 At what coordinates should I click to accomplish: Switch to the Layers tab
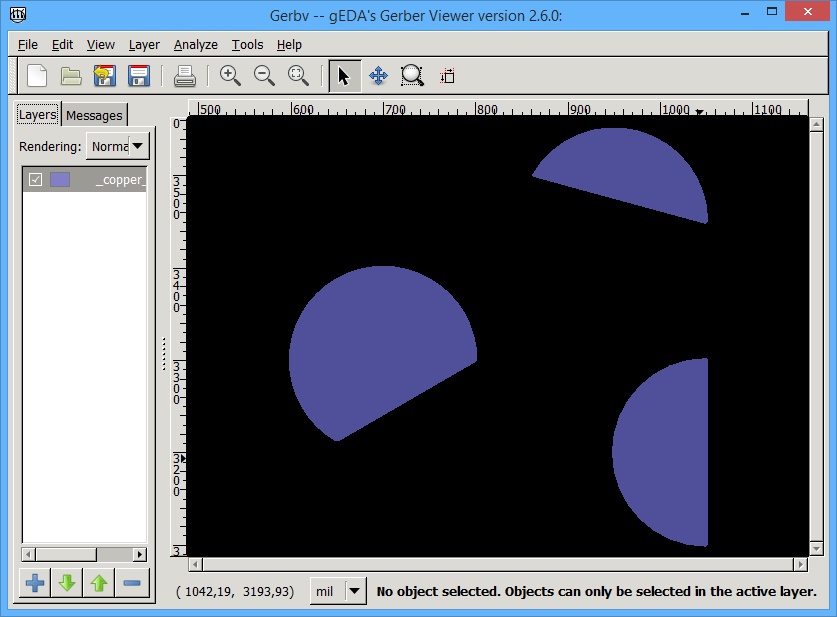pyautogui.click(x=37, y=114)
